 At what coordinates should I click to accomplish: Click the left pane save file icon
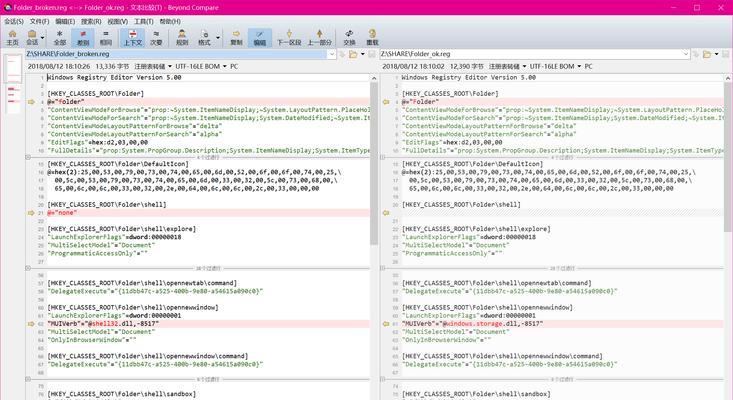[x=372, y=54]
